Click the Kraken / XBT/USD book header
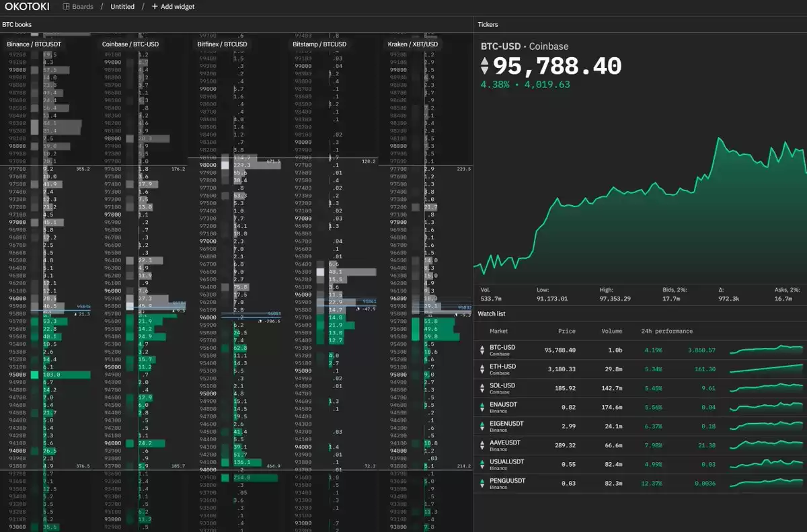 pos(413,44)
